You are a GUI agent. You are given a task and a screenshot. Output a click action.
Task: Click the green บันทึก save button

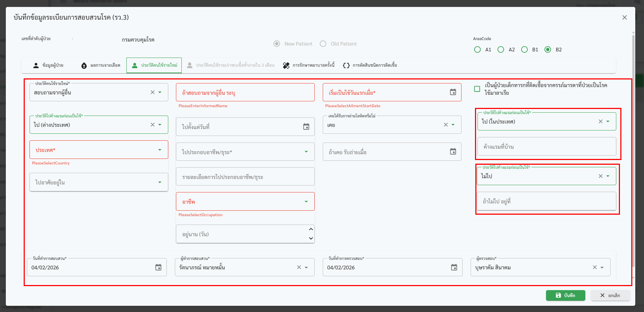point(565,295)
